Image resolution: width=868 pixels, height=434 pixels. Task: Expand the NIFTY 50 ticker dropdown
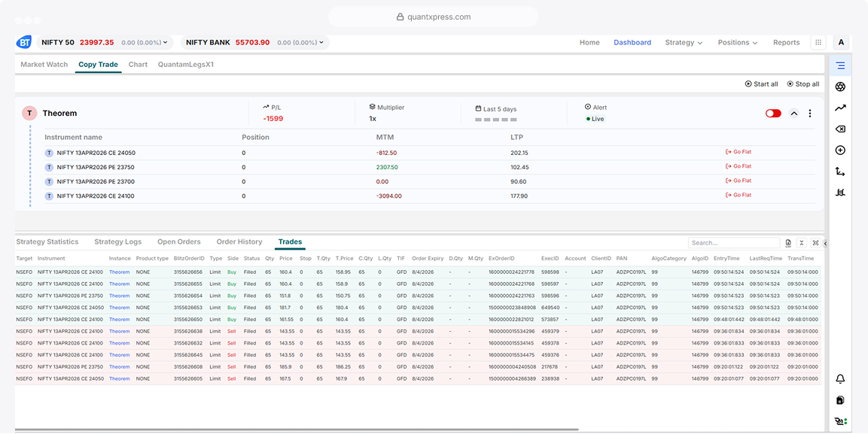pyautogui.click(x=166, y=43)
